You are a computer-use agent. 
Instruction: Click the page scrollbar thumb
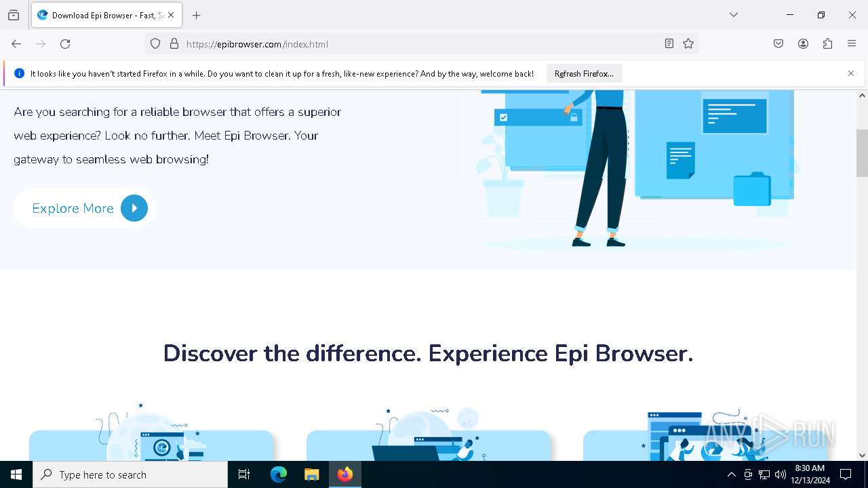[x=862, y=152]
